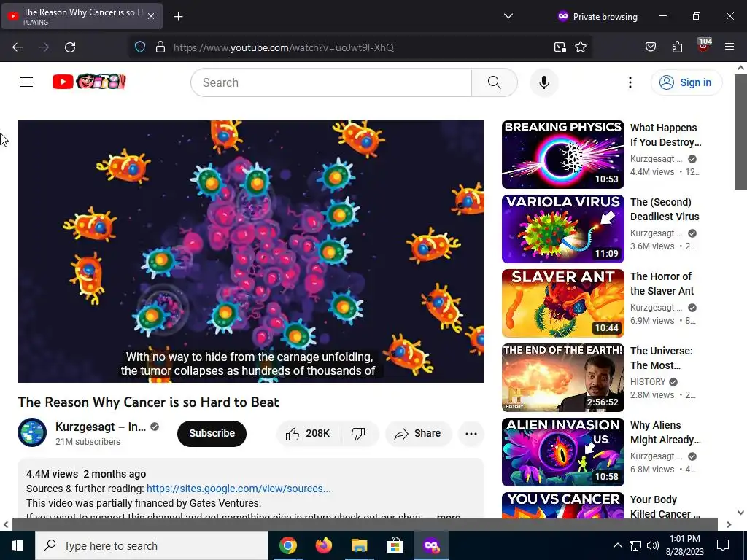Viewport: 747px width, 560px height.
Task: Open the volume control in system tray
Action: [653, 545]
